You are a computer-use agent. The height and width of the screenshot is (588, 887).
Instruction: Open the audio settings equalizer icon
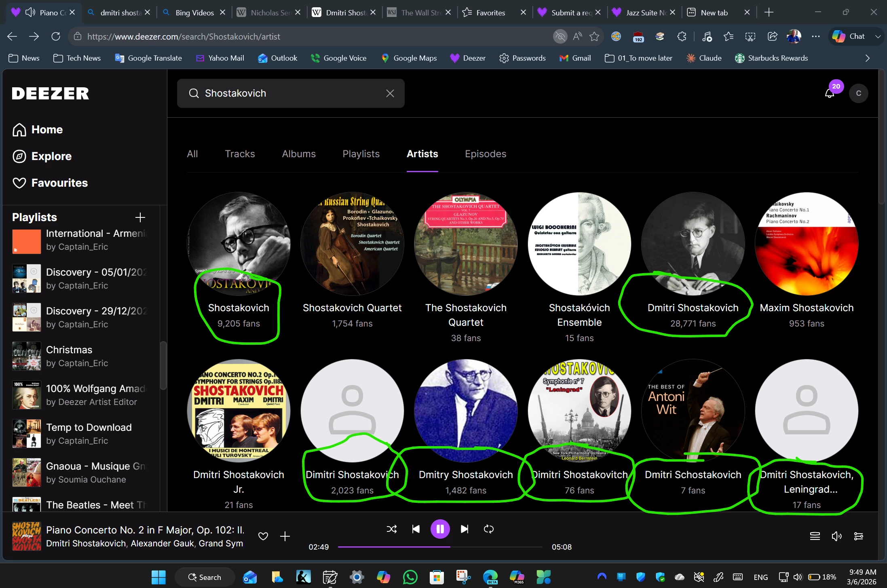(858, 536)
